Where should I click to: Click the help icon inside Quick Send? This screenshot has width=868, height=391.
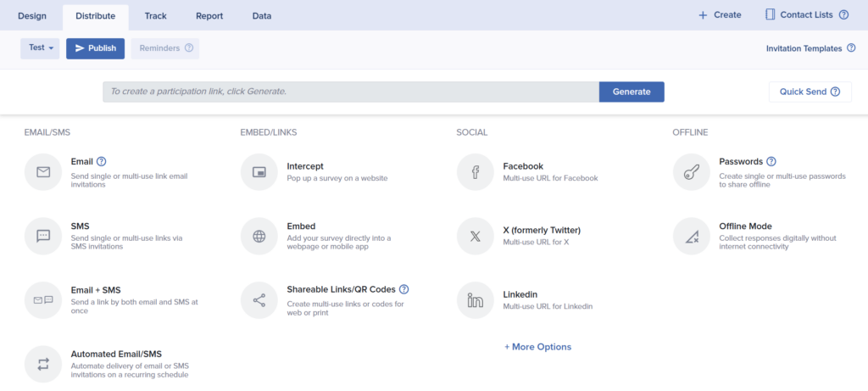tap(835, 92)
